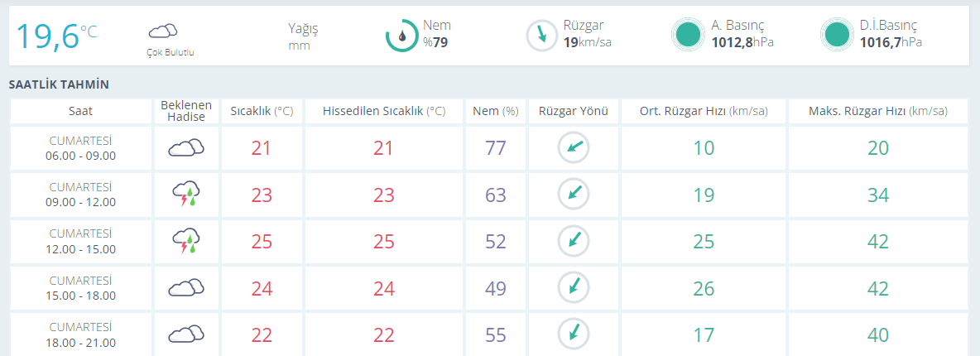980x356 pixels.
Task: Click the Cumartesi 09.00 - 12.00 time cell
Action: tap(81, 195)
